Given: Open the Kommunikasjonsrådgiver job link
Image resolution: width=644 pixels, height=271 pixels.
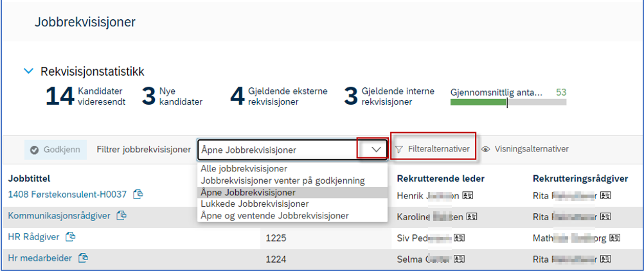Looking at the screenshot, I should 59,216.
